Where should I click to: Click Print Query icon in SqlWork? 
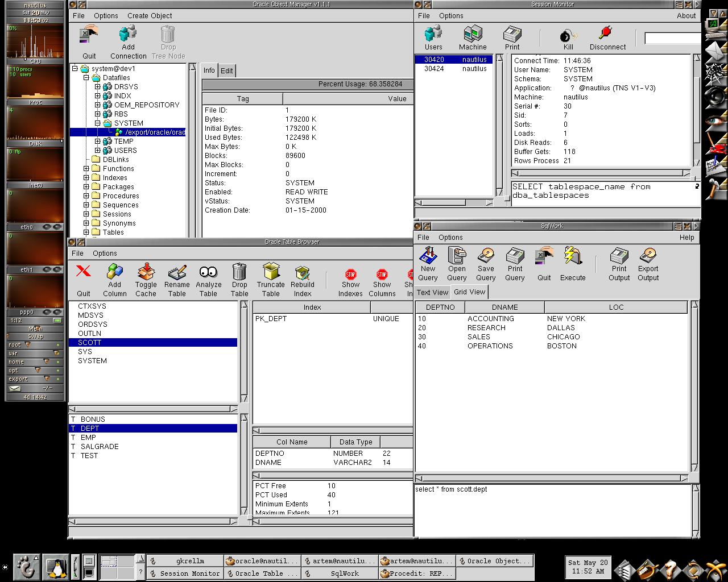(x=515, y=256)
